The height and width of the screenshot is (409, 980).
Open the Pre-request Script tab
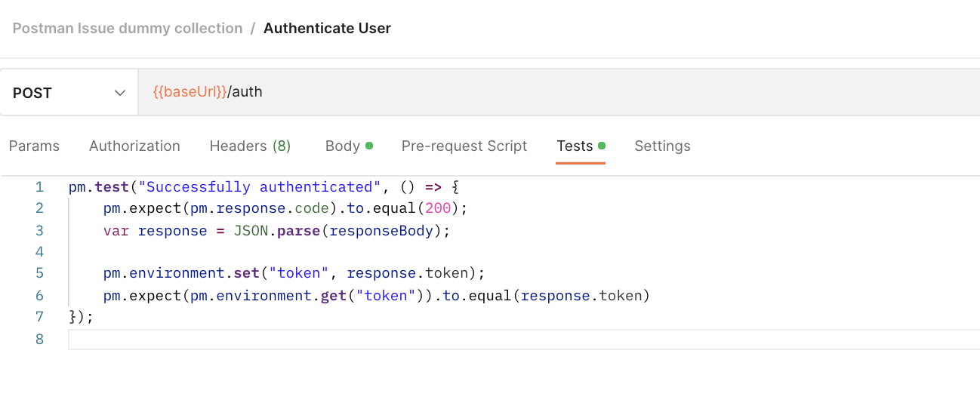(464, 146)
